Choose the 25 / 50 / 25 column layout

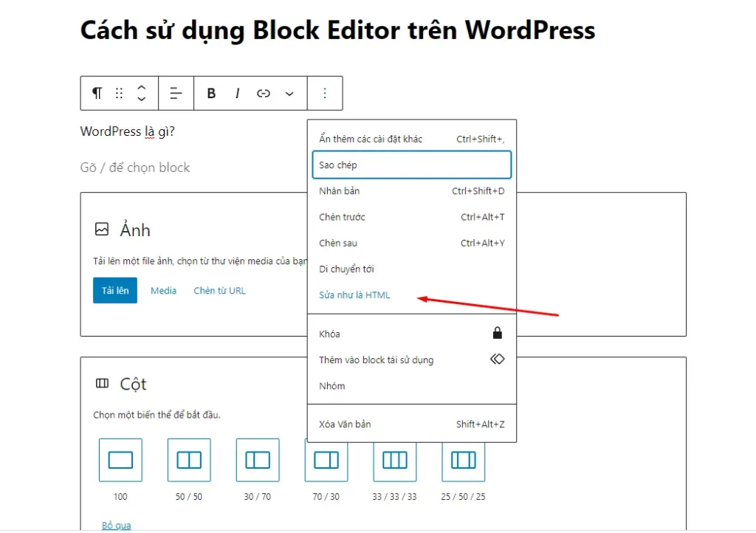(464, 461)
